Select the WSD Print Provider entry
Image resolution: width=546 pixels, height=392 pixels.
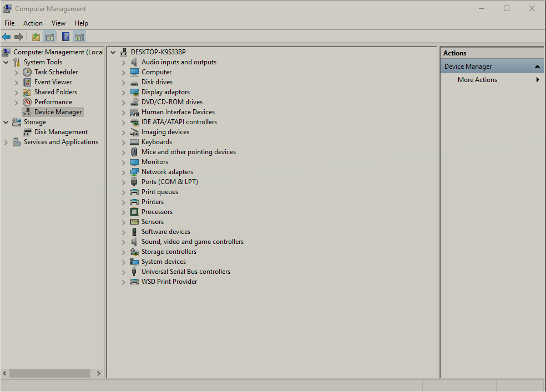[x=169, y=282]
